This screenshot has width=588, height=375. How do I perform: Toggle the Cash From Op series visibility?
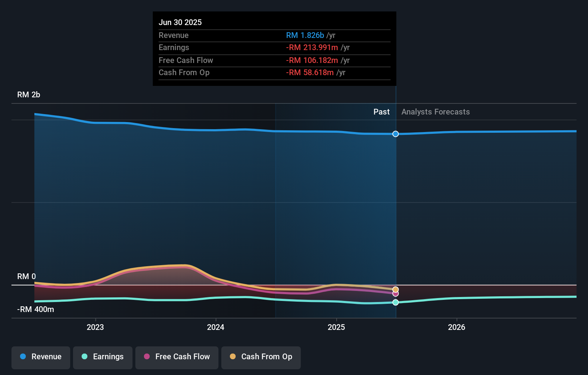click(x=261, y=357)
